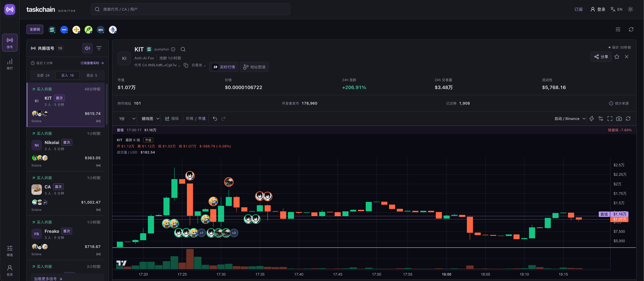Click the 登录 login button

click(x=598, y=9)
